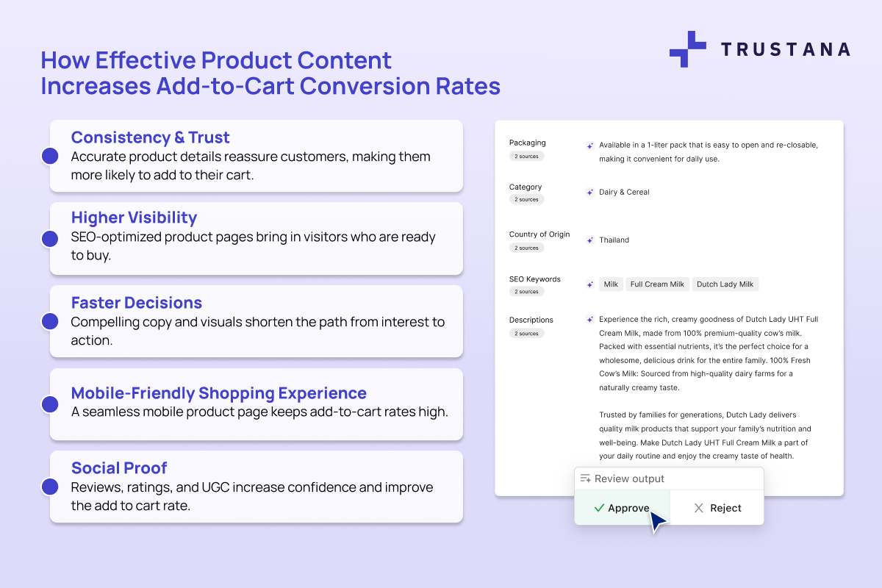
Task: Click the bullet dot beside Mobile-Friendly Shopping Experience
Action: pos(50,404)
